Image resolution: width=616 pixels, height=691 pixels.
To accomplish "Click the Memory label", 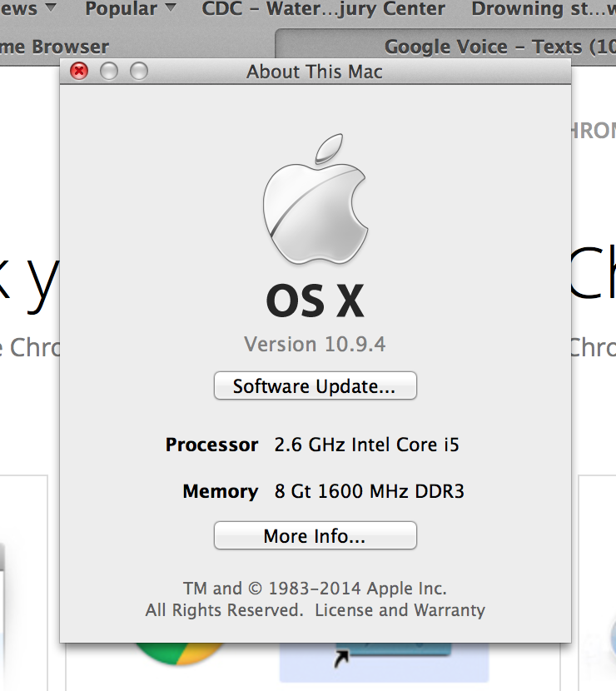I will pos(221,491).
